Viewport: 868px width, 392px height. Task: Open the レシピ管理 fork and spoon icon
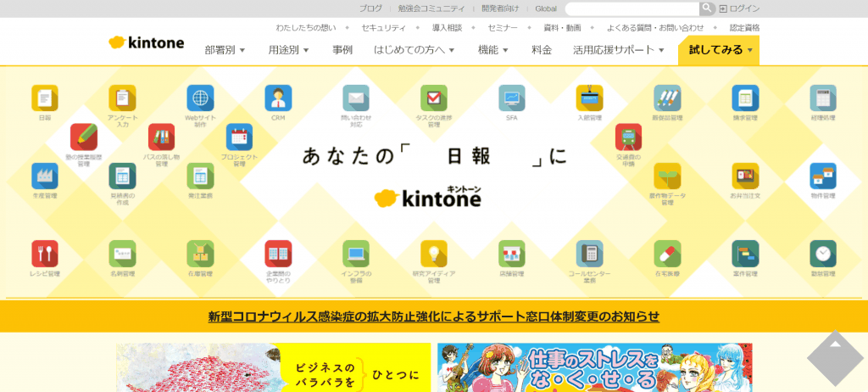point(45,254)
